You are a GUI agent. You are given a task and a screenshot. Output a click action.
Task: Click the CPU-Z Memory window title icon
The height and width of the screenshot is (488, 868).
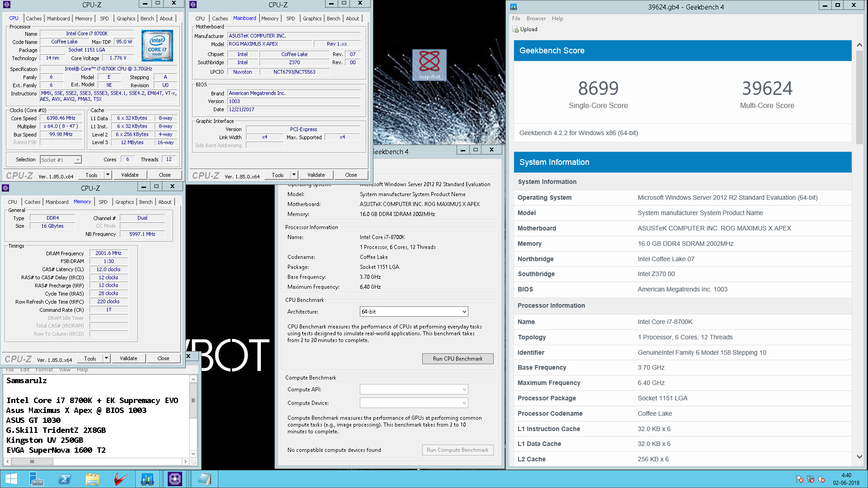[6, 188]
